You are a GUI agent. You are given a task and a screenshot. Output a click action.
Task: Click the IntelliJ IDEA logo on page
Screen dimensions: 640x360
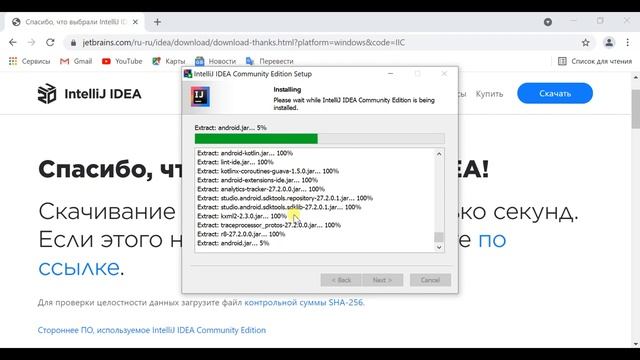[89, 94]
